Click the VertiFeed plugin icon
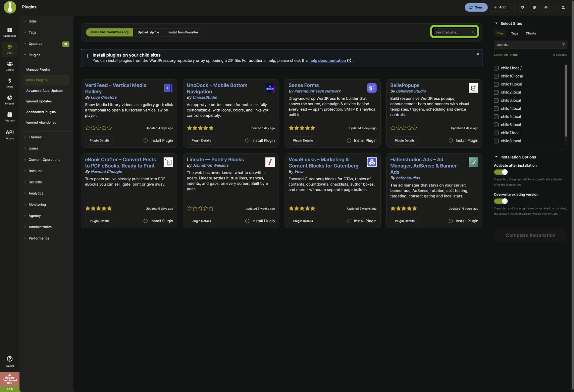This screenshot has width=574, height=392. (x=168, y=88)
